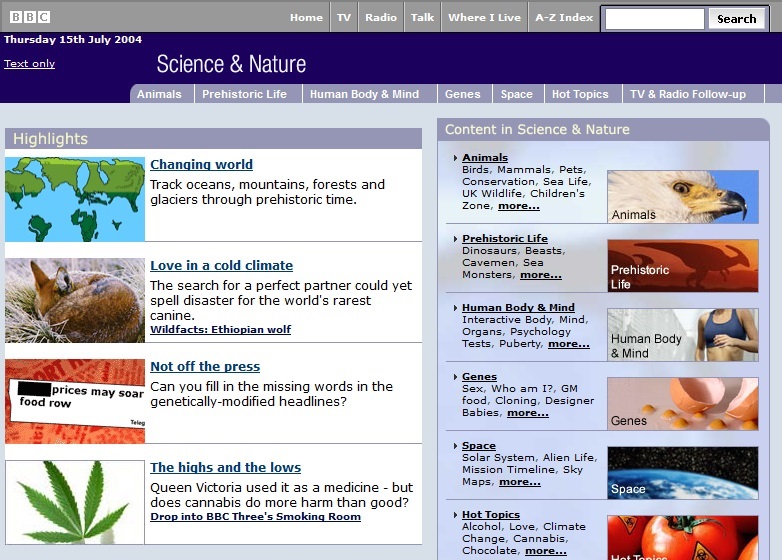Select the Genes tab
Image resolution: width=782 pixels, height=560 pixels.
(462, 94)
